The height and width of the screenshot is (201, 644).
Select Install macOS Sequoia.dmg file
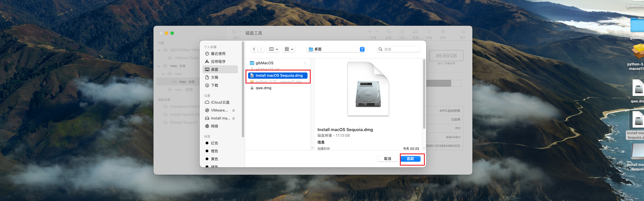point(278,75)
